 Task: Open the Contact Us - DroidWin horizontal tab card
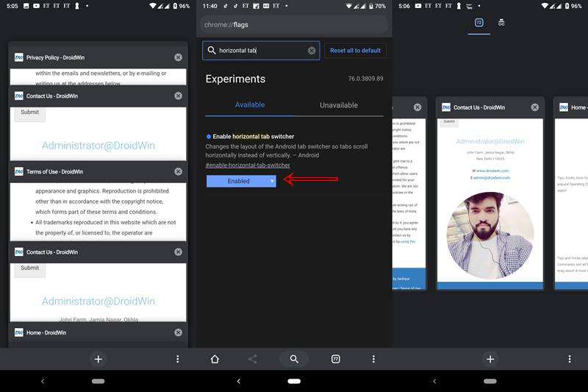tap(490, 193)
